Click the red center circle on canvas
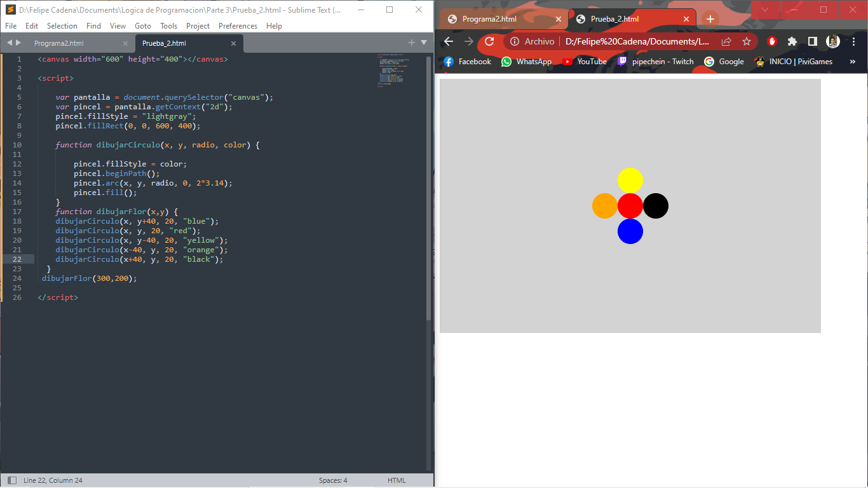The image size is (868, 488). [630, 206]
